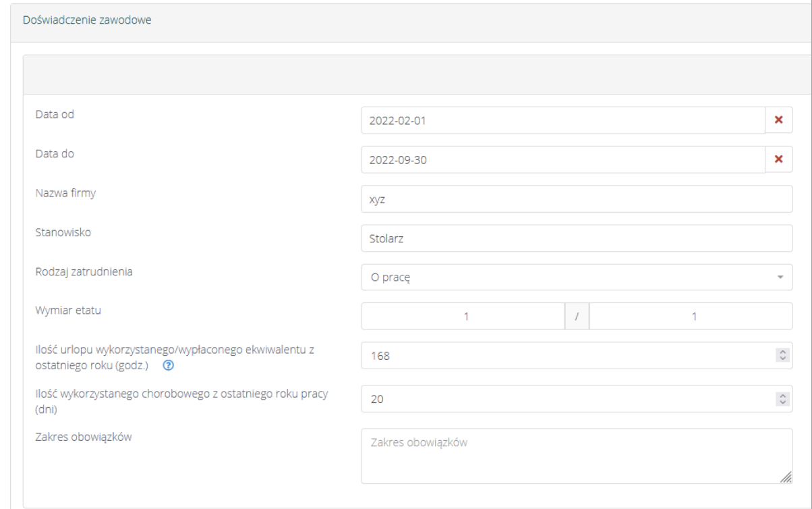The width and height of the screenshot is (812, 509).
Task: Select the Wymiar etatu denominator field
Action: [x=691, y=316]
